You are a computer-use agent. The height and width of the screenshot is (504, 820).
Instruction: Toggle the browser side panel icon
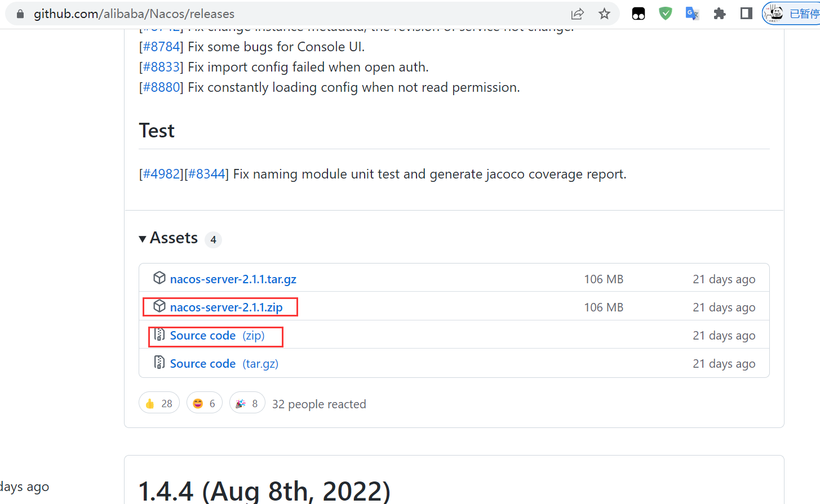tap(746, 14)
